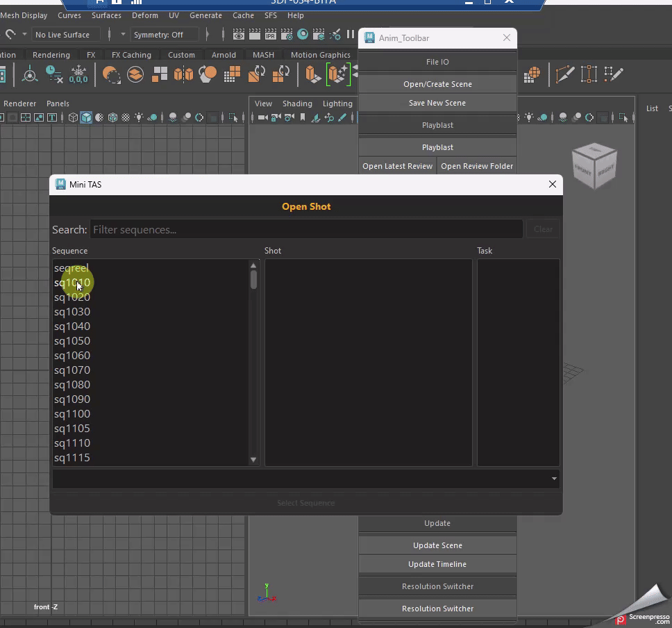The image size is (672, 628).
Task: Click the Freeze Transformations snowflake shelf icon
Action: pyautogui.click(x=78, y=74)
